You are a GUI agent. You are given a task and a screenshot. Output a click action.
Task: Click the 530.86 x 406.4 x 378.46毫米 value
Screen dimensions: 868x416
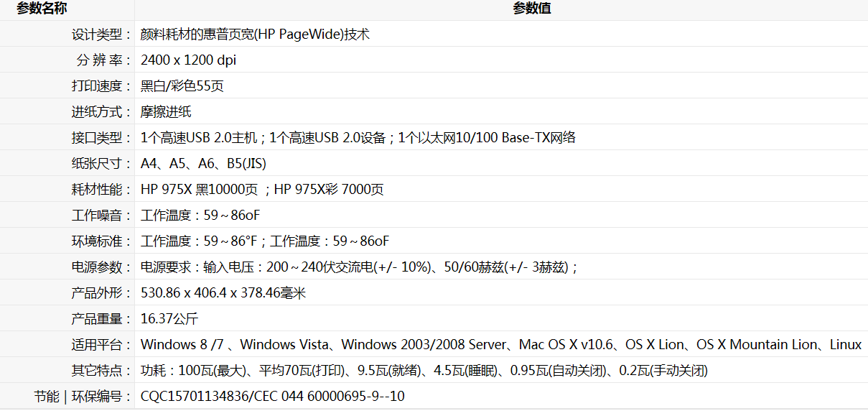(x=223, y=292)
